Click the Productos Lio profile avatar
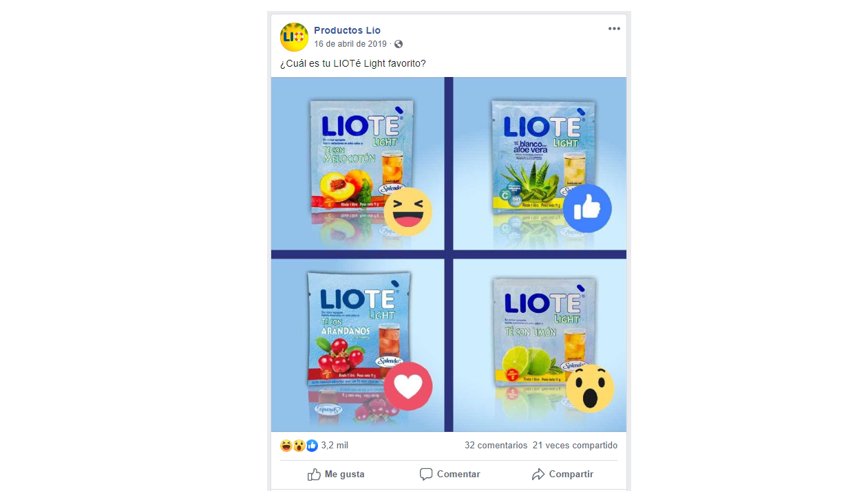The image size is (868, 502). tap(294, 37)
